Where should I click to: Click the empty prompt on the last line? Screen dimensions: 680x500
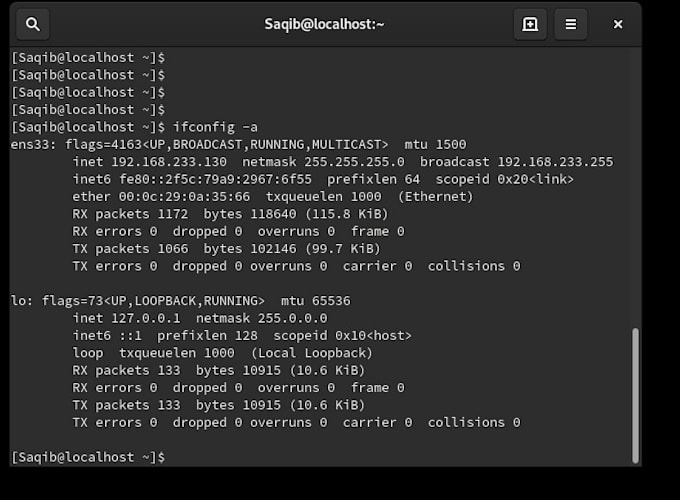pos(170,457)
